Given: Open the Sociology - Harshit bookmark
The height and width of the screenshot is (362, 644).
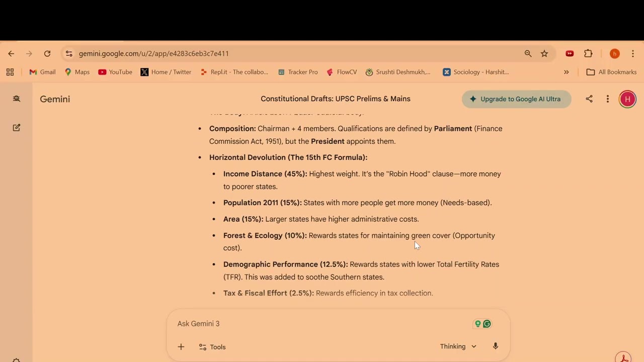Looking at the screenshot, I should [x=476, y=72].
